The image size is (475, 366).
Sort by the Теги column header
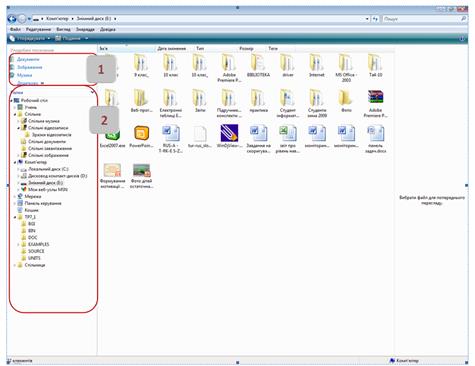pyautogui.click(x=273, y=49)
